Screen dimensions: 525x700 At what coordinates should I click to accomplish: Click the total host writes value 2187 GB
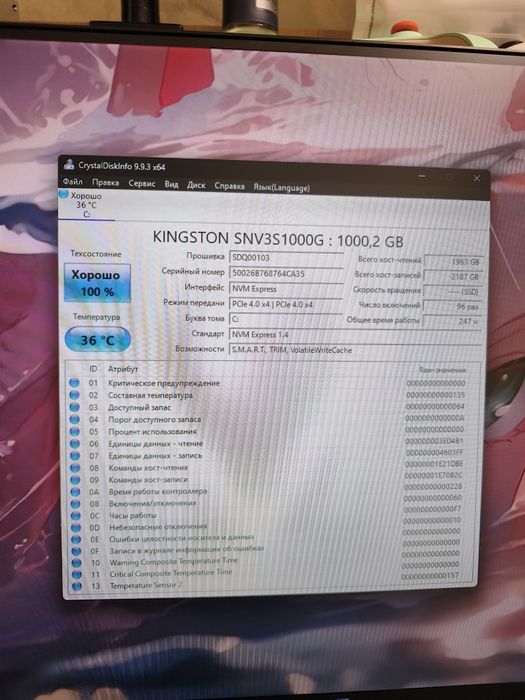[x=453, y=277]
